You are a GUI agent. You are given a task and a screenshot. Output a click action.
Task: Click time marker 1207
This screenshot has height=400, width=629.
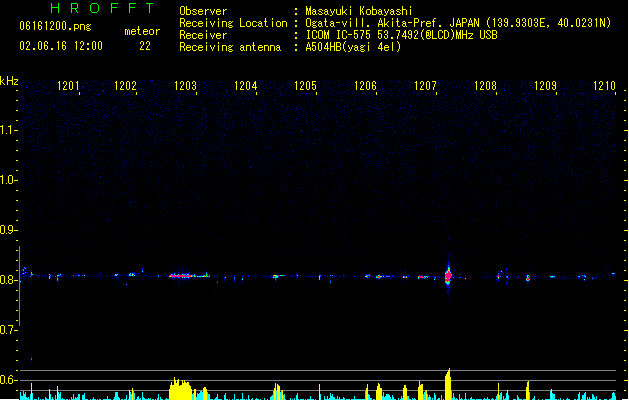[x=425, y=86]
